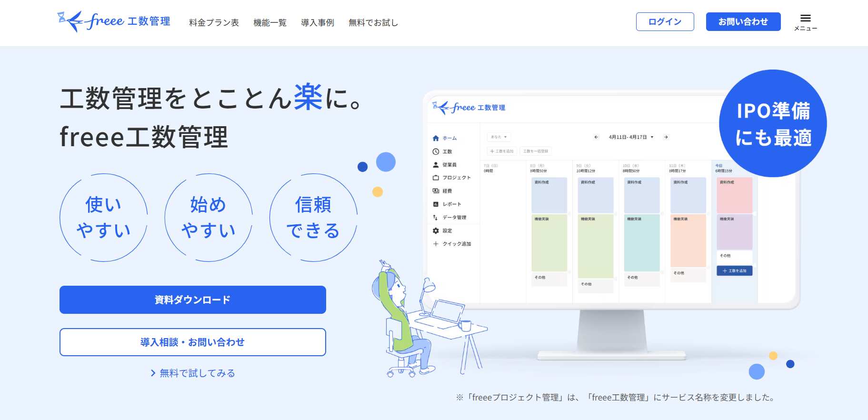
Task: Open 料金プラン表 in the top navigation
Action: pyautogui.click(x=214, y=22)
